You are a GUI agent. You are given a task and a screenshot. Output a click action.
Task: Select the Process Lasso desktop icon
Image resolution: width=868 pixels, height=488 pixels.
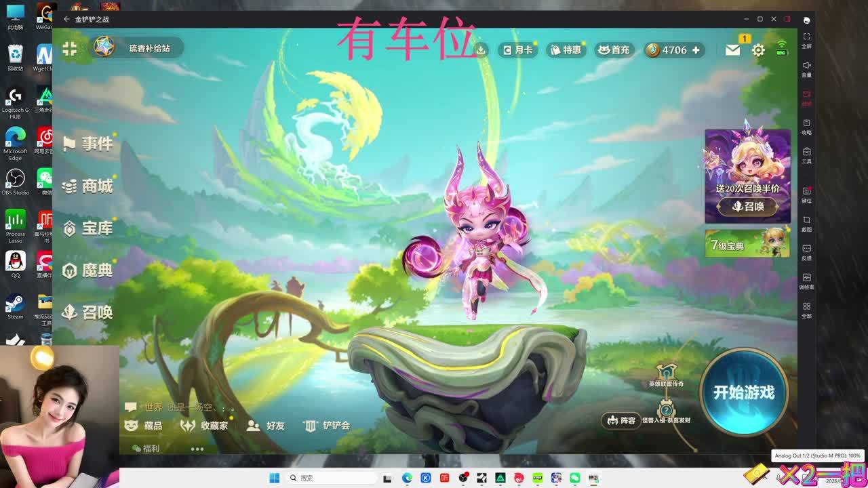pyautogui.click(x=15, y=226)
